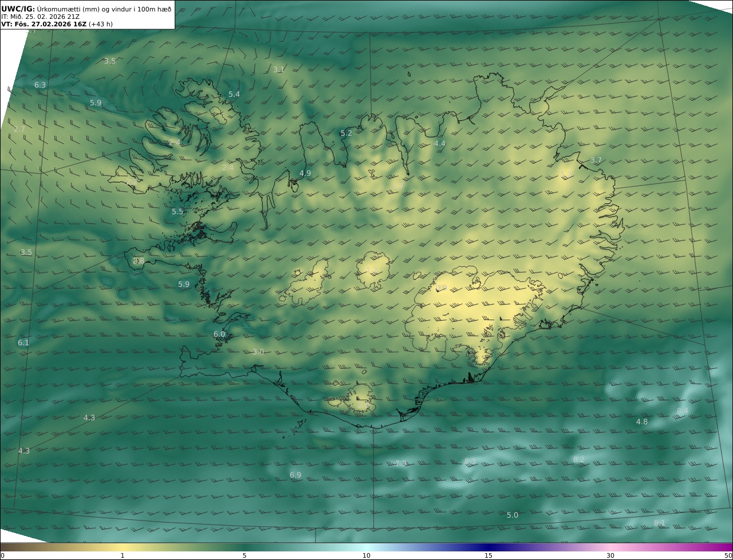Select the 6.9 label south of Iceland
The image size is (733, 560).
click(x=295, y=475)
